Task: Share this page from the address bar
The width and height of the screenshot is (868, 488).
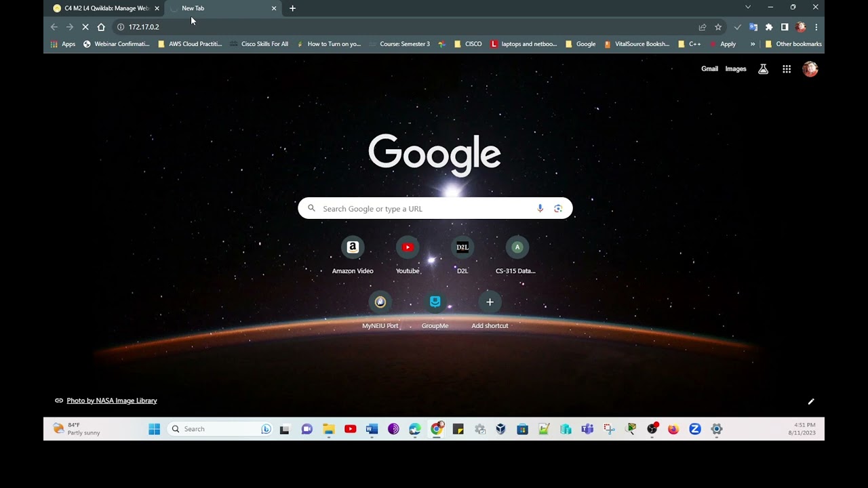Action: tap(703, 27)
